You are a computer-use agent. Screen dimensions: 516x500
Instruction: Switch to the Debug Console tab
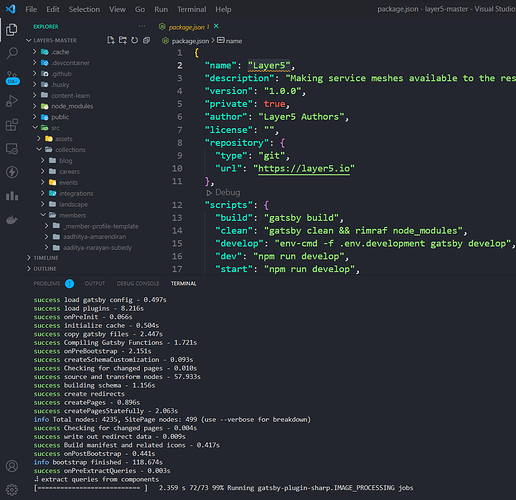138,284
